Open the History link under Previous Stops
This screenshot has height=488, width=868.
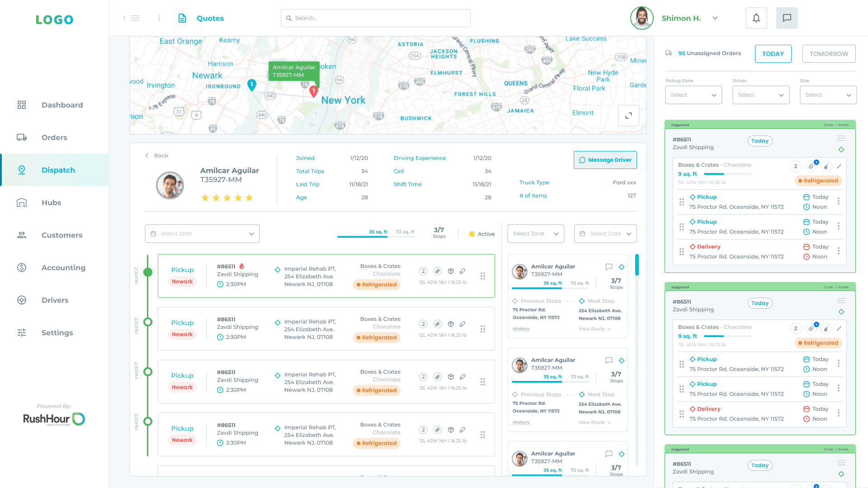pos(521,328)
